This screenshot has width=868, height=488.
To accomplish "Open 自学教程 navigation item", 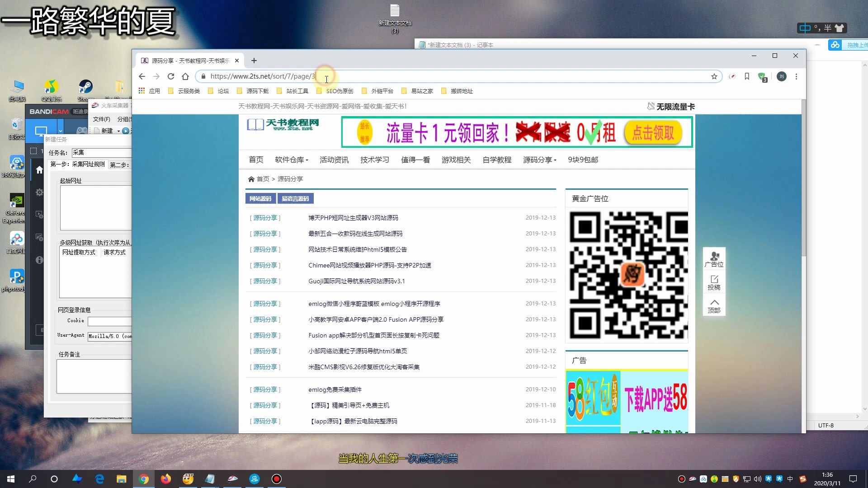I will 497,160.
